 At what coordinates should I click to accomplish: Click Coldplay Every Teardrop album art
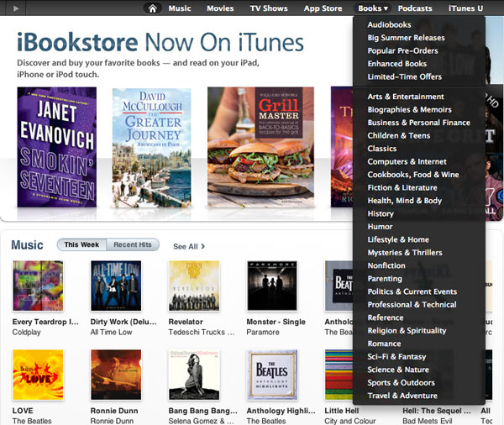(38, 286)
